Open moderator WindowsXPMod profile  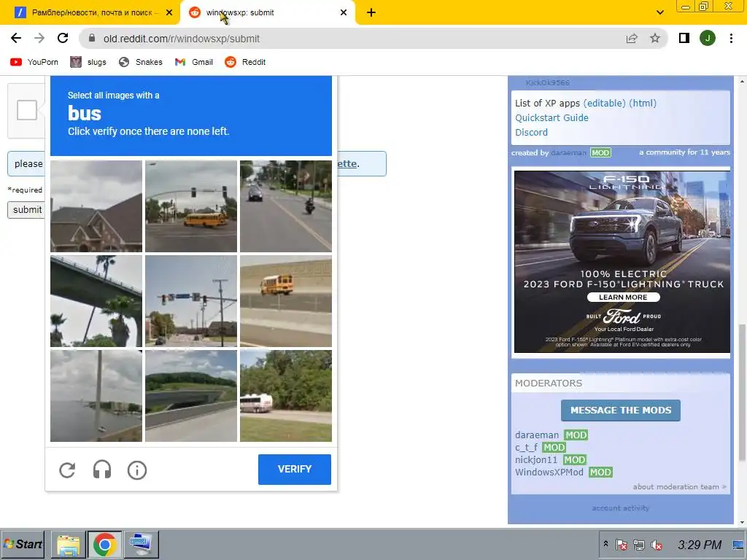pos(549,472)
